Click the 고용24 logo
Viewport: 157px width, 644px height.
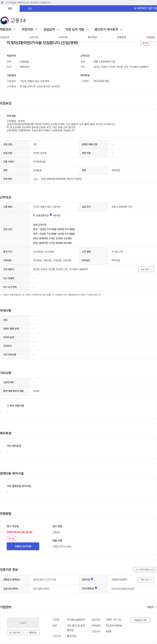(13, 20)
